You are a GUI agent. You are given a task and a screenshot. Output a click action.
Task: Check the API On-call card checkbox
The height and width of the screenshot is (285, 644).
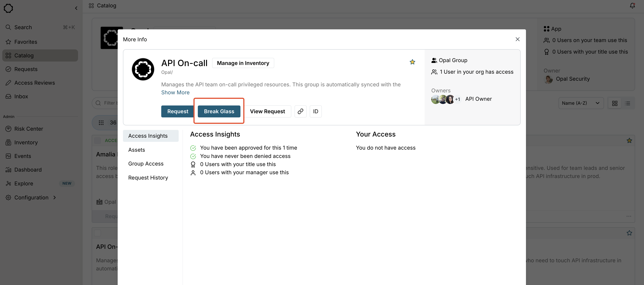pyautogui.click(x=98, y=233)
